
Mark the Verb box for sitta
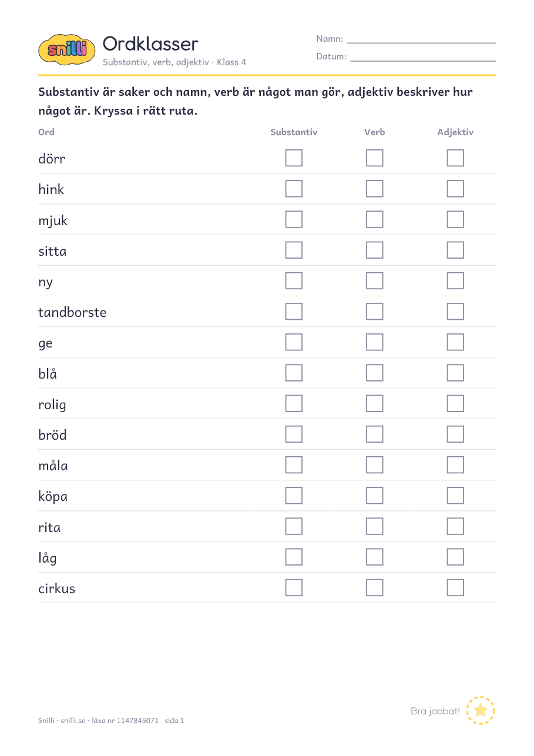tap(374, 250)
